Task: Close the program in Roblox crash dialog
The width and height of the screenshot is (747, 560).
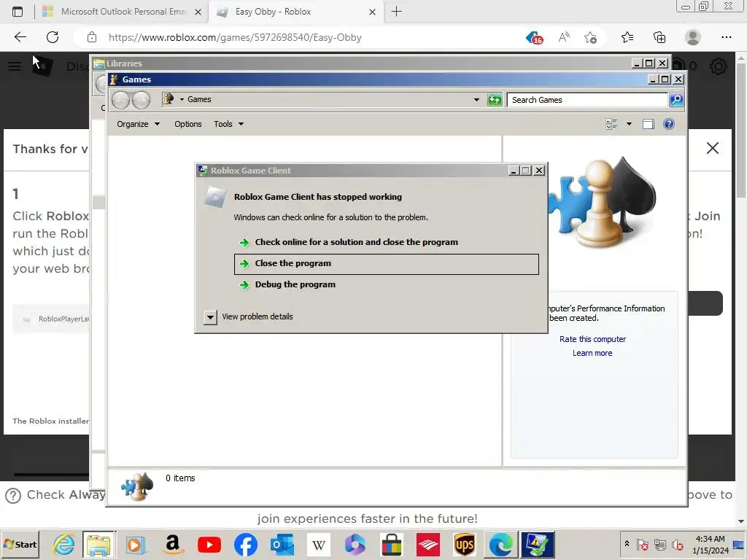Action: pos(387,264)
